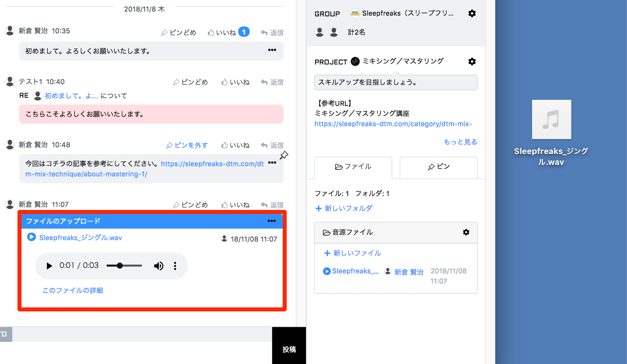Open PROJECT settings gear
Viewport: 627px width, 364px height.
tap(472, 61)
